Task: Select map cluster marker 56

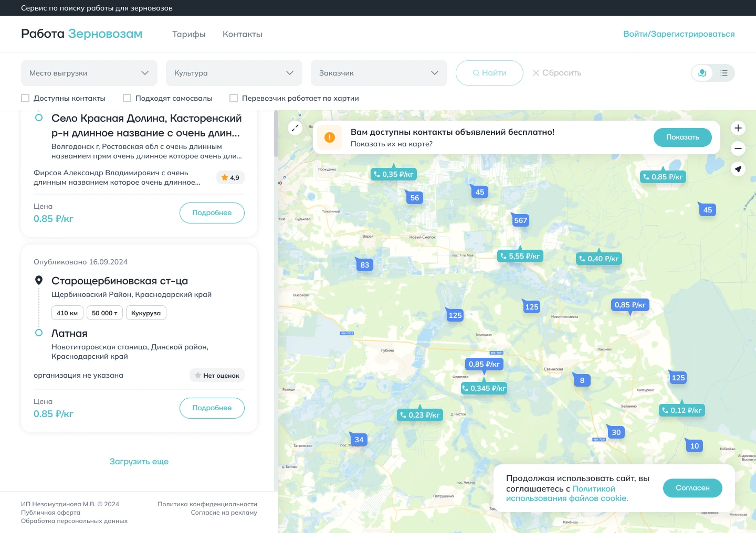Action: (415, 198)
